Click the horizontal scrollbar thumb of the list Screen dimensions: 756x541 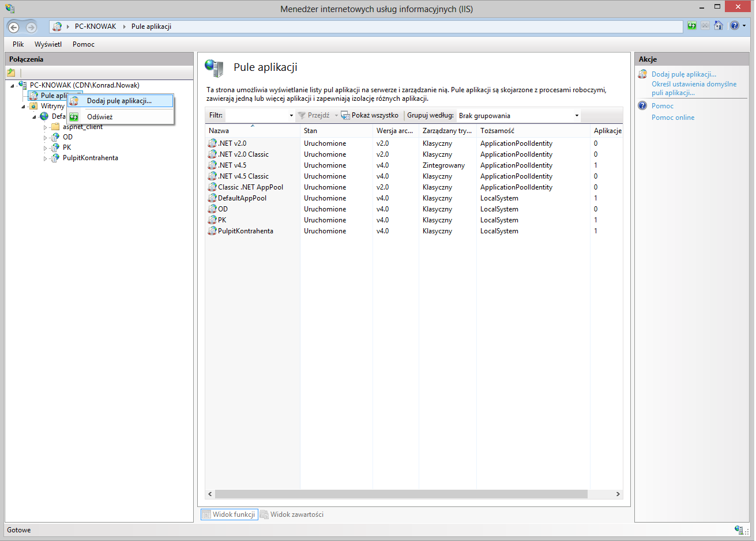401,494
